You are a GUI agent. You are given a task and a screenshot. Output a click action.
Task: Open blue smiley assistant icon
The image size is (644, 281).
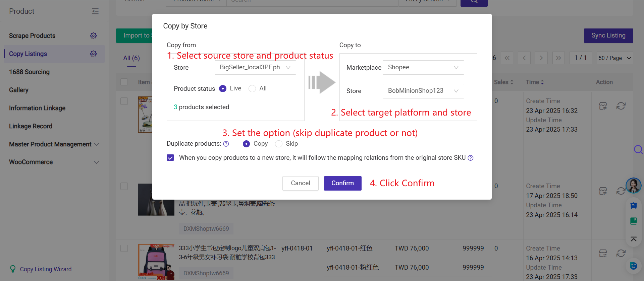634,266
